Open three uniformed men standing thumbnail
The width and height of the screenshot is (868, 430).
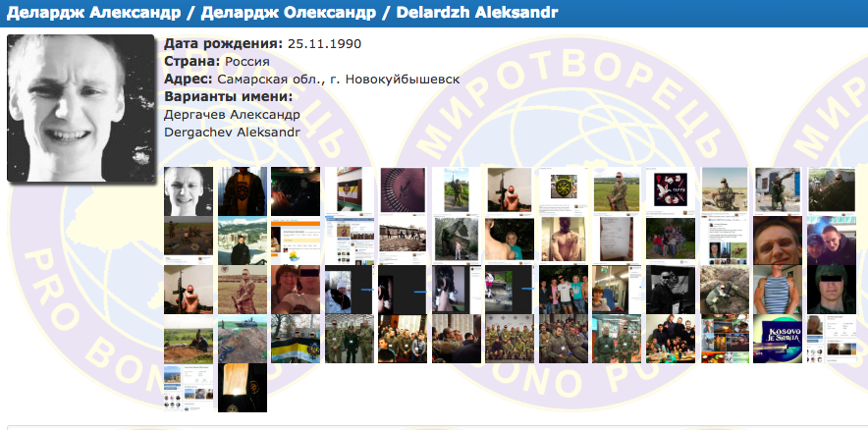349,339
